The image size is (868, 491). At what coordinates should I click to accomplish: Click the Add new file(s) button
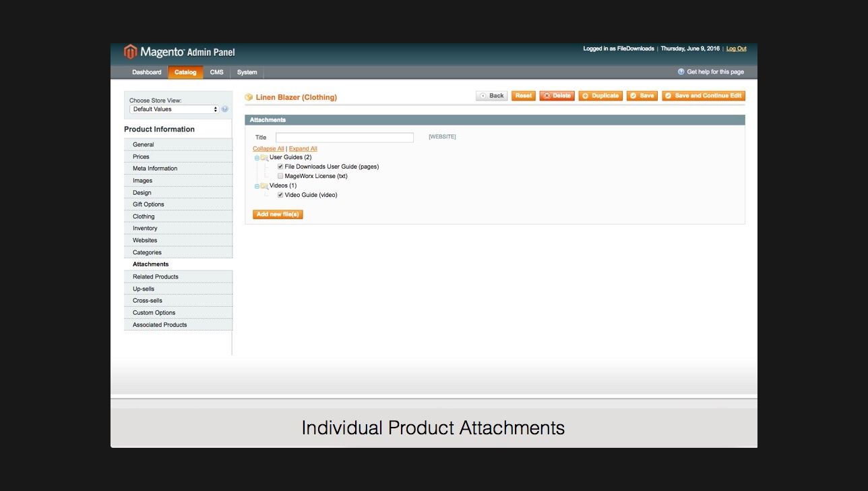pos(277,214)
